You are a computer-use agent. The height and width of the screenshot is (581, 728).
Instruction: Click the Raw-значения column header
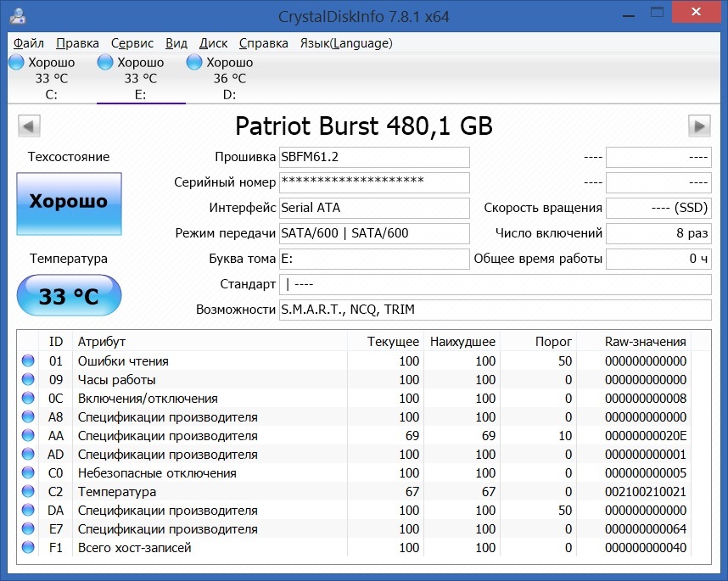click(645, 342)
